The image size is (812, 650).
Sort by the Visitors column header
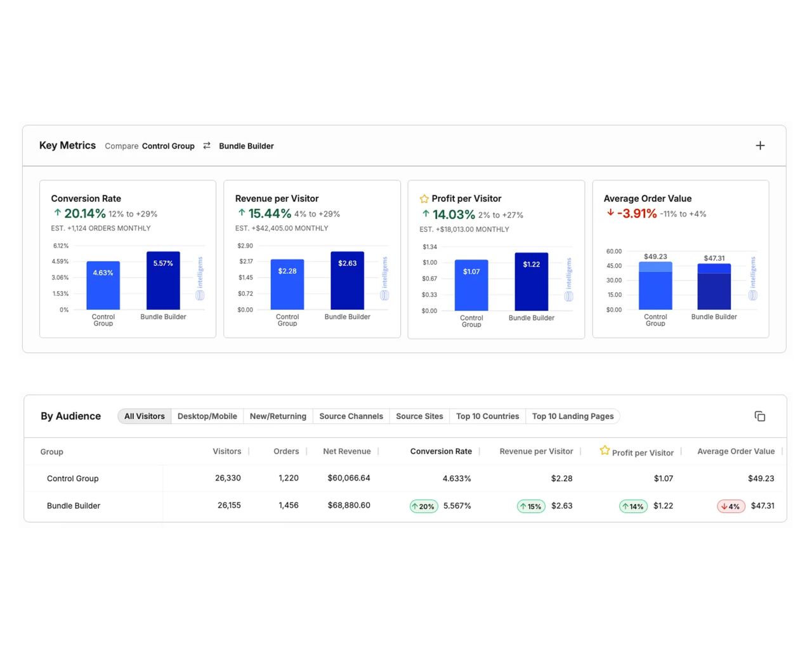226,451
